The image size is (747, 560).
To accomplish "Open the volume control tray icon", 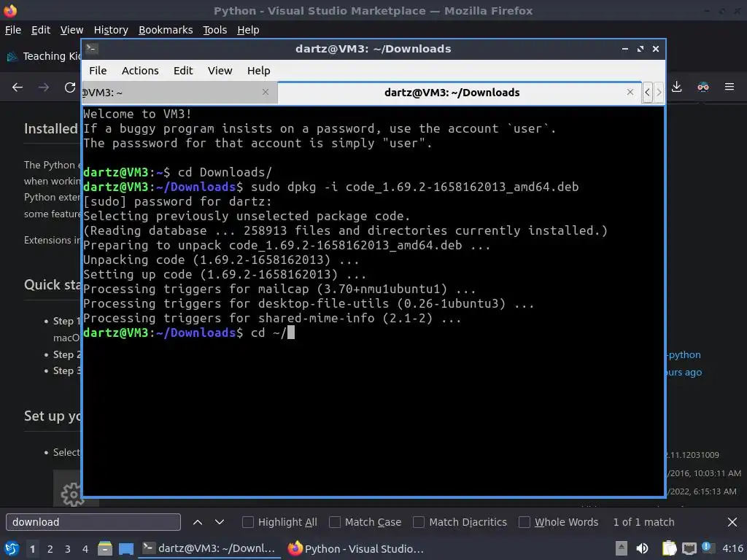I will 642,548.
